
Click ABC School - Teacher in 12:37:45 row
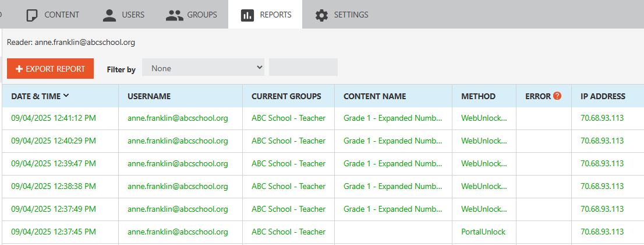(x=288, y=232)
